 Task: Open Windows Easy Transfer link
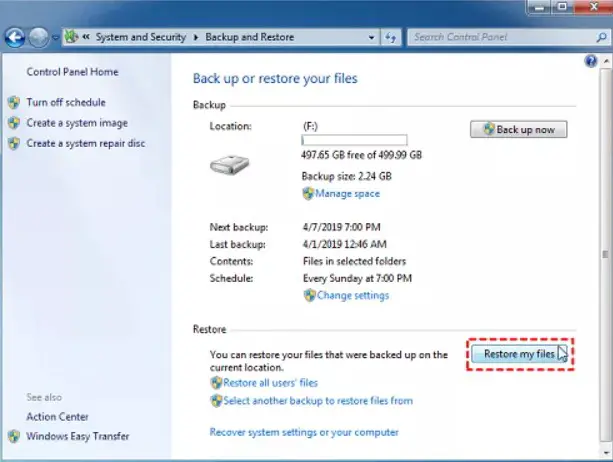pos(77,436)
